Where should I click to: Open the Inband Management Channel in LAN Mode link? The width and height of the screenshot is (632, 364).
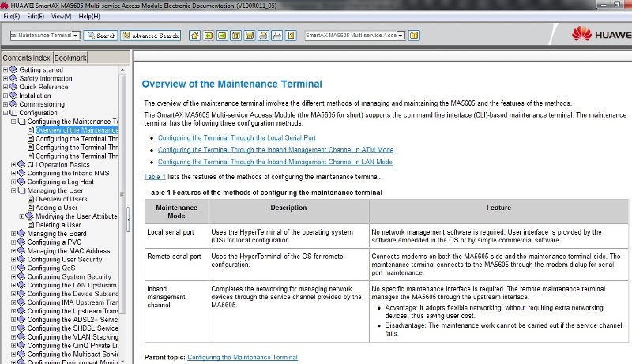pos(275,162)
